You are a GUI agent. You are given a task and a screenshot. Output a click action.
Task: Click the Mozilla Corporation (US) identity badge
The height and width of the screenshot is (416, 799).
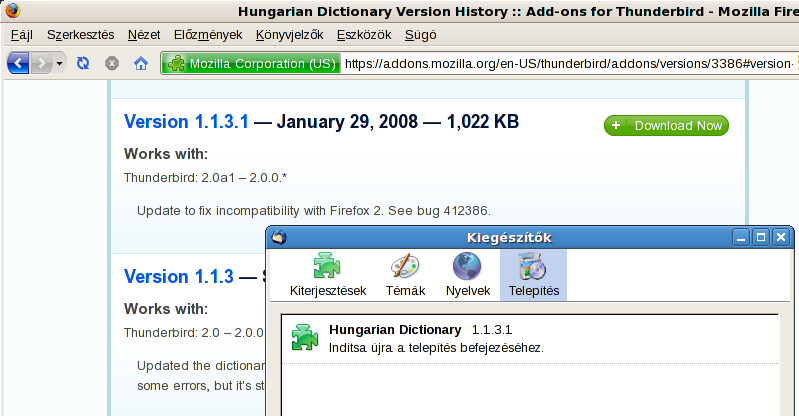tap(251, 64)
